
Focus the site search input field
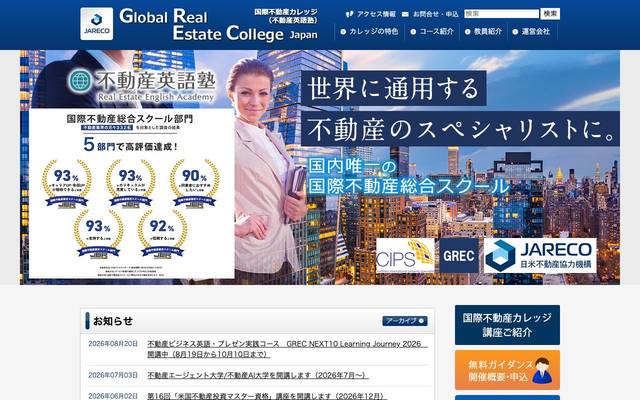pyautogui.click(x=502, y=14)
